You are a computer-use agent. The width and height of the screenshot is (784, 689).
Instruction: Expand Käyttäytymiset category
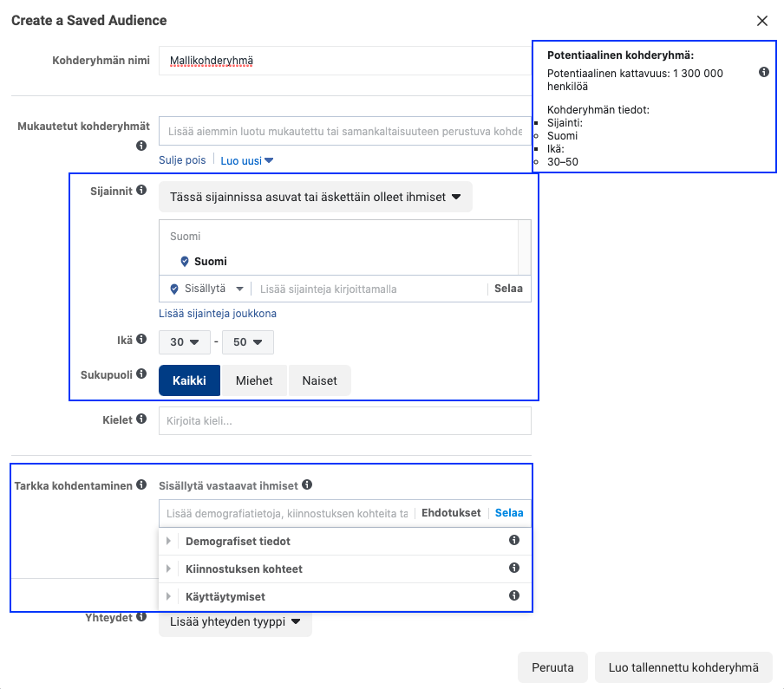coord(168,596)
